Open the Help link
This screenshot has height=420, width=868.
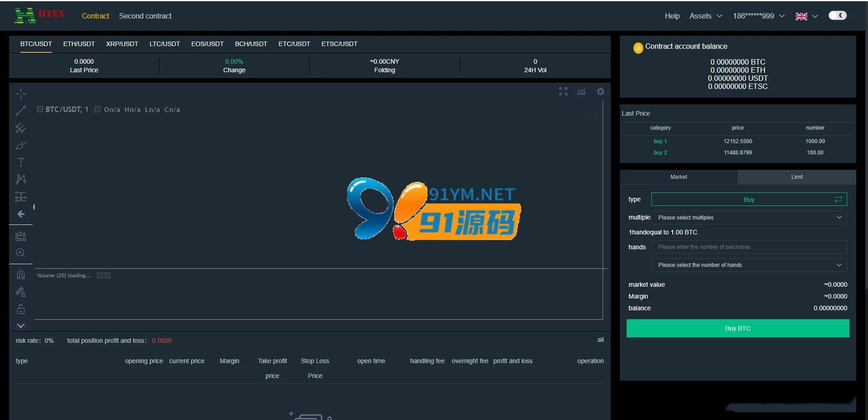[x=672, y=16]
